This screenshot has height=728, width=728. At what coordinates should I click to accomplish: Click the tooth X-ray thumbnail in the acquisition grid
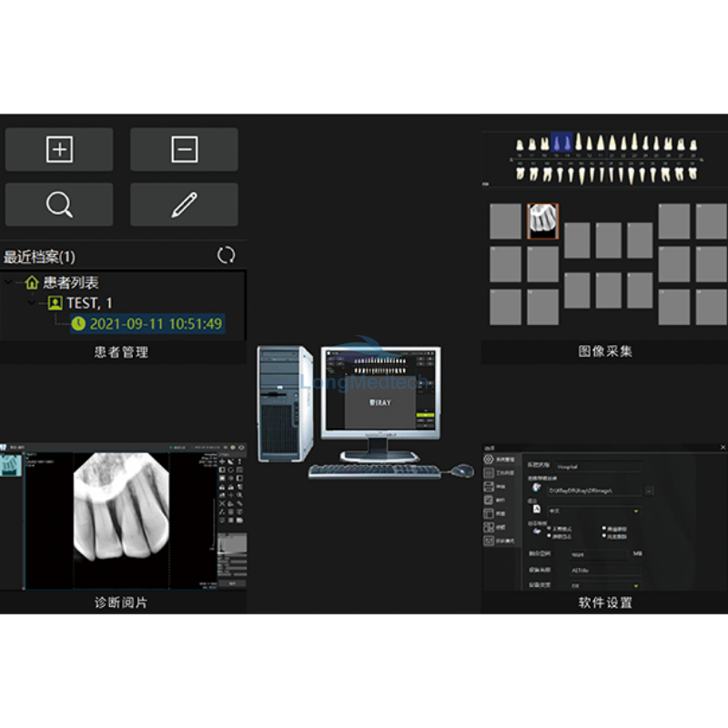pyautogui.click(x=543, y=221)
